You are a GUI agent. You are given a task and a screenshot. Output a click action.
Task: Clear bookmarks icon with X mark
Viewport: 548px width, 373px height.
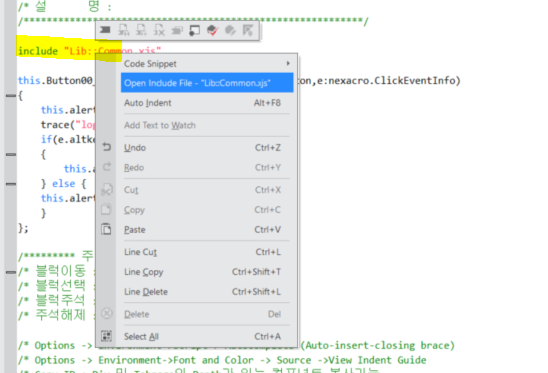point(159,30)
